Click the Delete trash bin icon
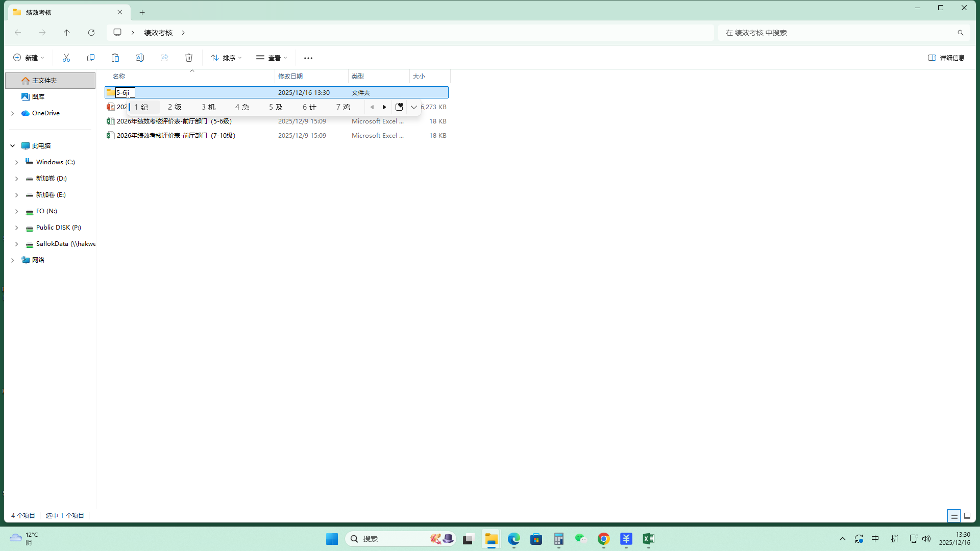Image resolution: width=980 pixels, height=551 pixels. pyautogui.click(x=189, y=58)
